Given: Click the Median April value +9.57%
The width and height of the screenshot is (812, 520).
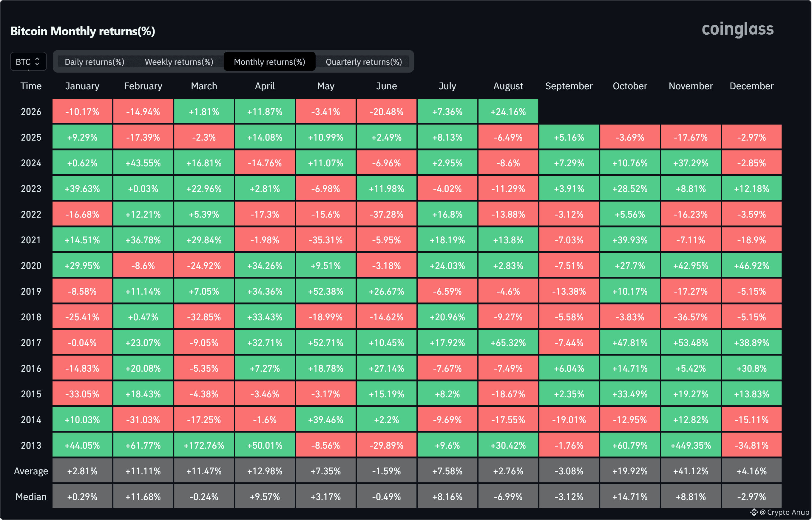Looking at the screenshot, I should click(x=265, y=496).
